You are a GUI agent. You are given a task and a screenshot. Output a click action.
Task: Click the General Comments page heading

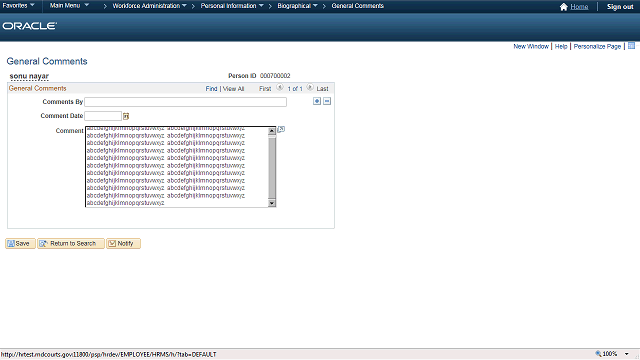coord(47,61)
